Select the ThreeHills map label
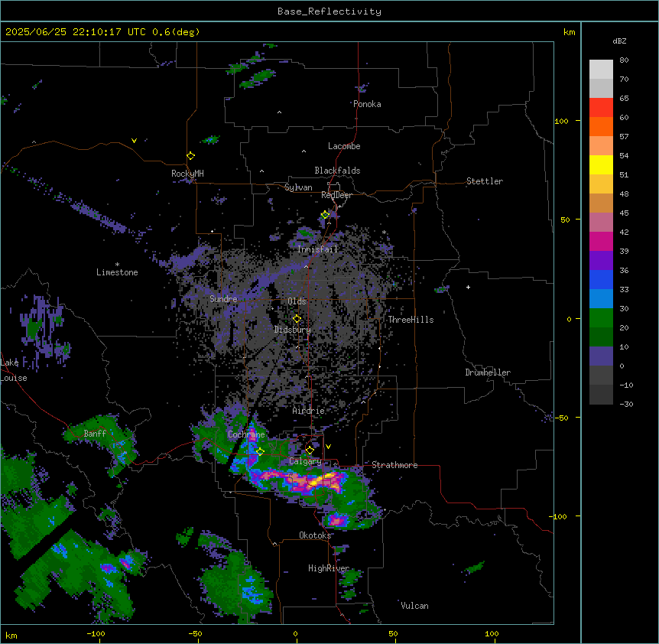Viewport: 659px width, 644px height. tap(411, 320)
